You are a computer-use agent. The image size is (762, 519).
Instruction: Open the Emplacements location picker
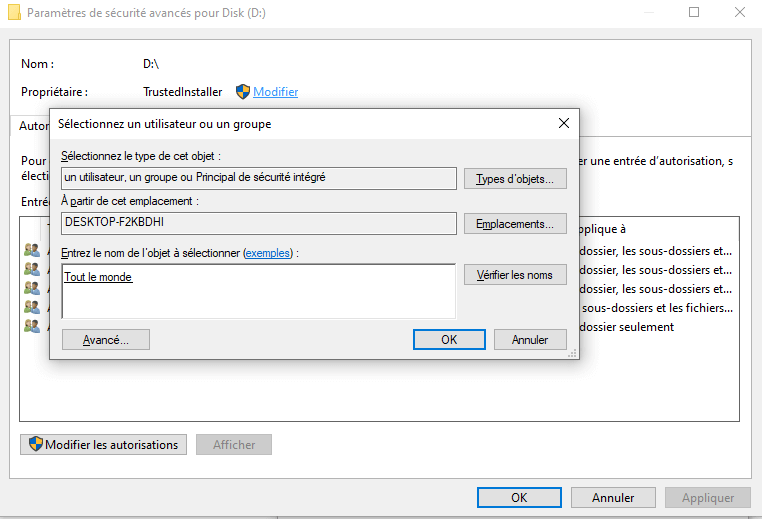pos(515,223)
